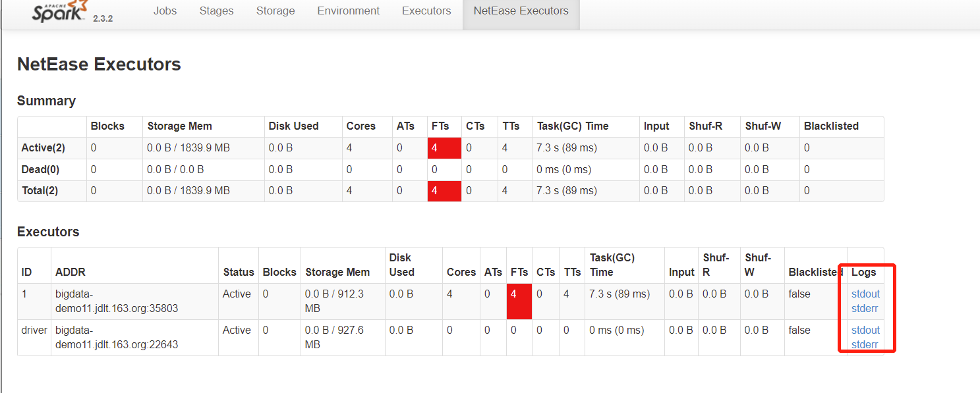Screen dimensions: 980x393
Task: Click the Logs column header
Action: coord(864,273)
